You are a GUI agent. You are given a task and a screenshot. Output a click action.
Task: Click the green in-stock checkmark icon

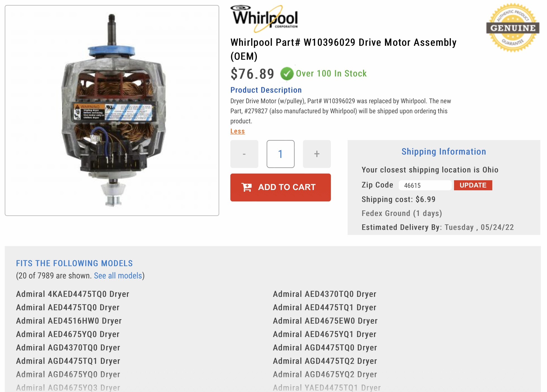pos(287,74)
